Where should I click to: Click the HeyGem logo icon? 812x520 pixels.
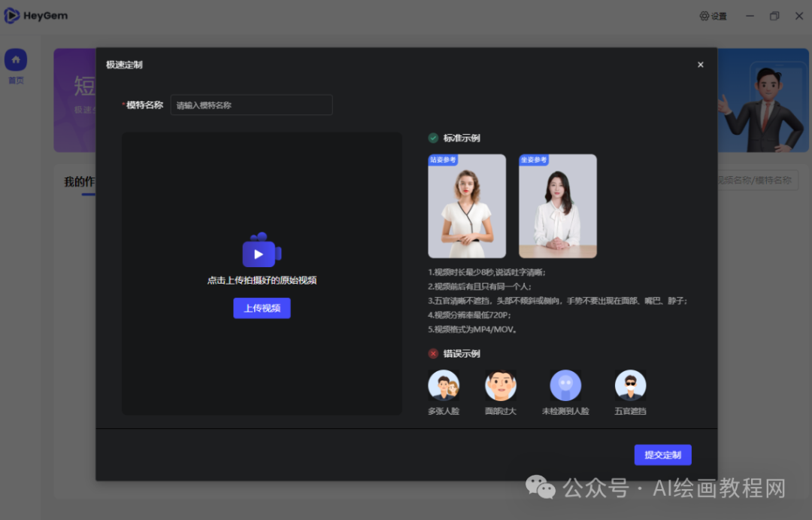pos(13,15)
